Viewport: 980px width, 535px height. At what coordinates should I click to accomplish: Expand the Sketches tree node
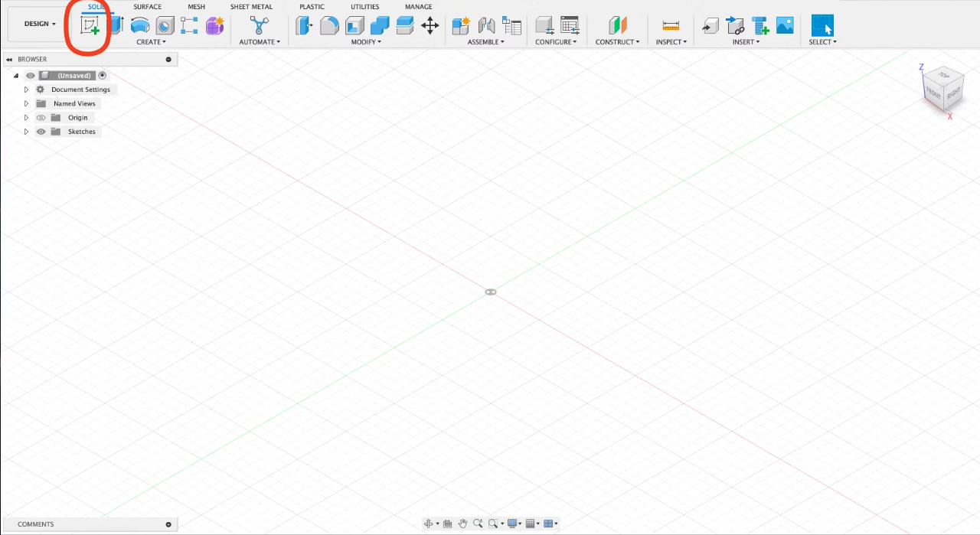click(x=26, y=132)
